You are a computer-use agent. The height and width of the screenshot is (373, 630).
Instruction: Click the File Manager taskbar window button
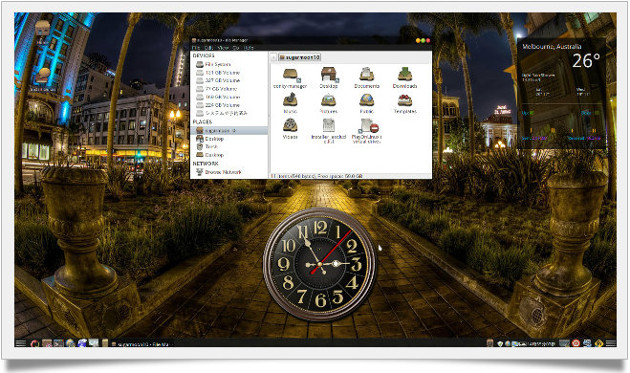(142, 344)
